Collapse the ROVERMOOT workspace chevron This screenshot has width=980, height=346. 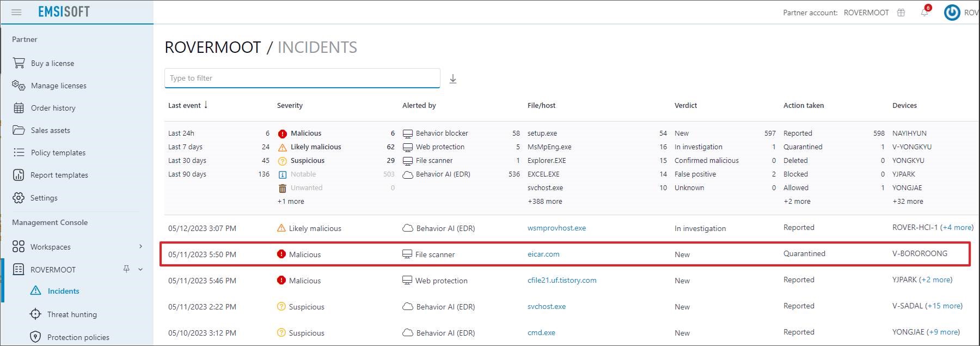140,269
